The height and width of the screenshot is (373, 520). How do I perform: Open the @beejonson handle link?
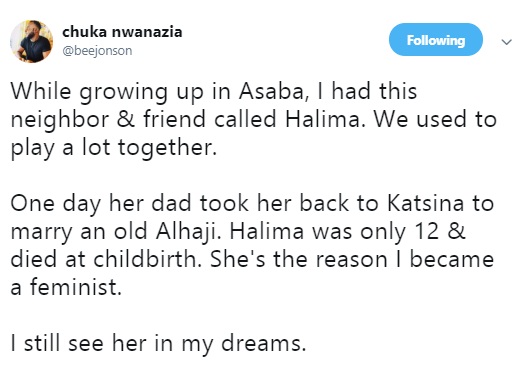(x=97, y=51)
